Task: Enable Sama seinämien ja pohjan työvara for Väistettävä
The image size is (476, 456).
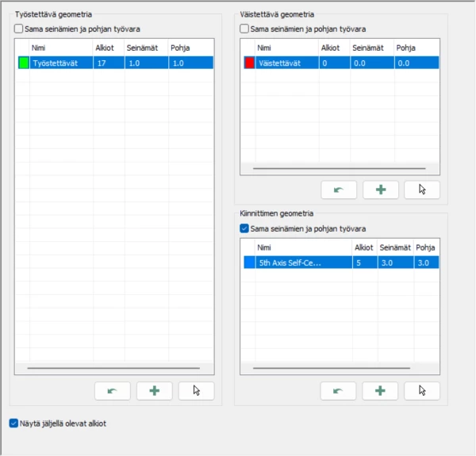Action: tap(244, 29)
